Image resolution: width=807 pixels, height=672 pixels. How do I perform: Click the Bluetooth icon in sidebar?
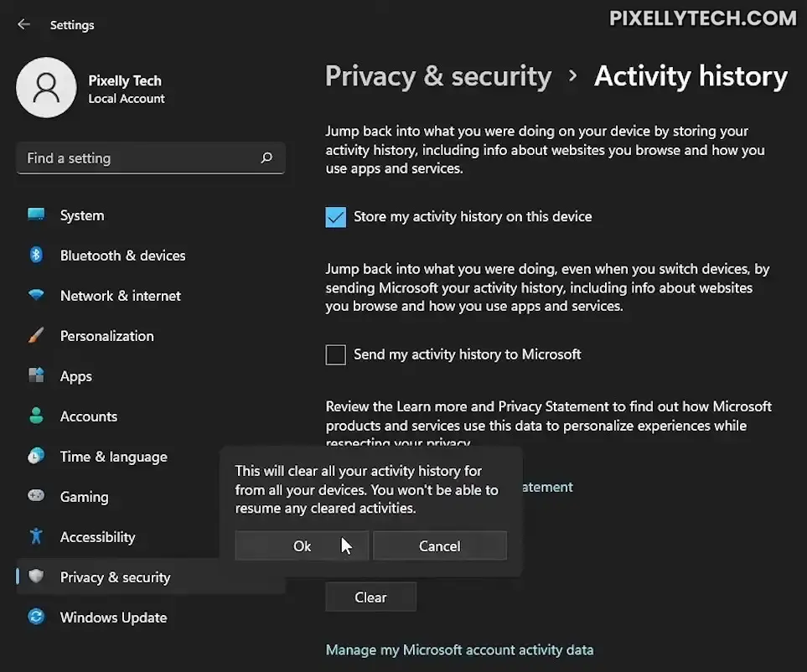pos(36,255)
